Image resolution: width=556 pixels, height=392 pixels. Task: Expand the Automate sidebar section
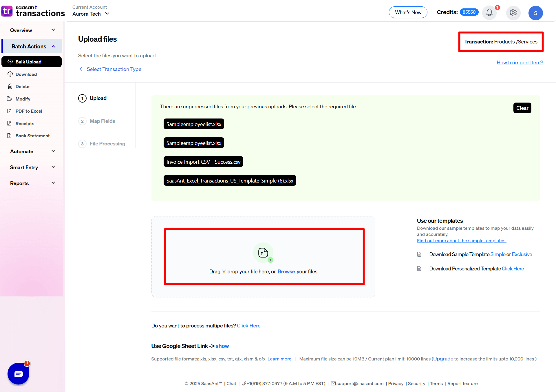(x=32, y=151)
